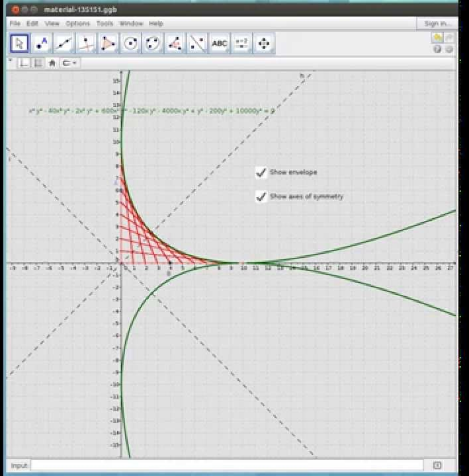Screen dimensions: 469x476
Task: Open the settings gear icon
Action: click(449, 49)
